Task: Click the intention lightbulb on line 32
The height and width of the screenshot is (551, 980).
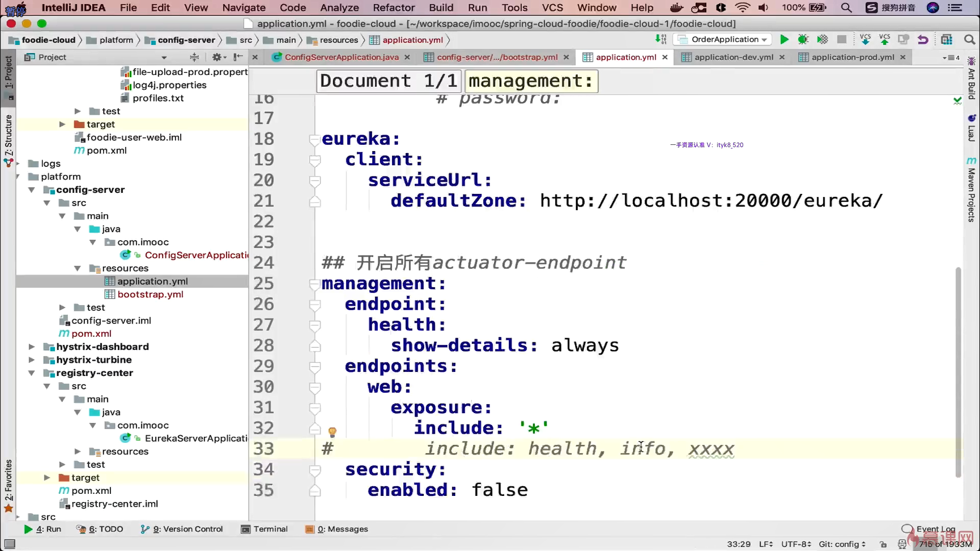Action: click(332, 432)
